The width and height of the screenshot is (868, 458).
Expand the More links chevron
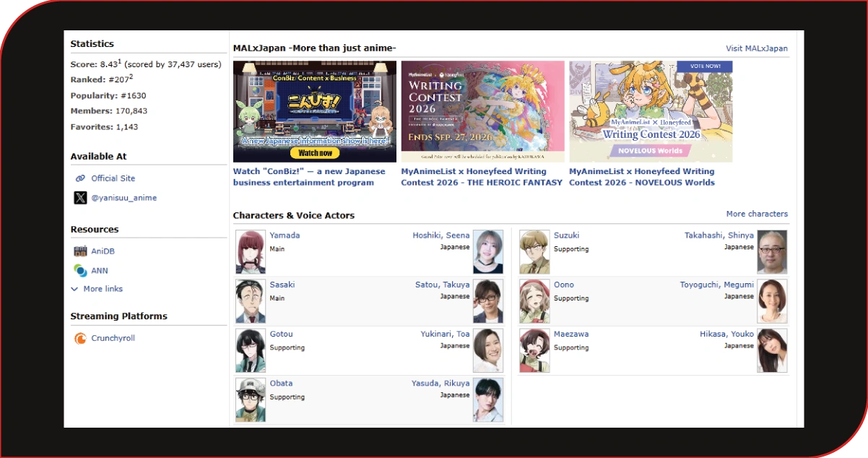(74, 289)
